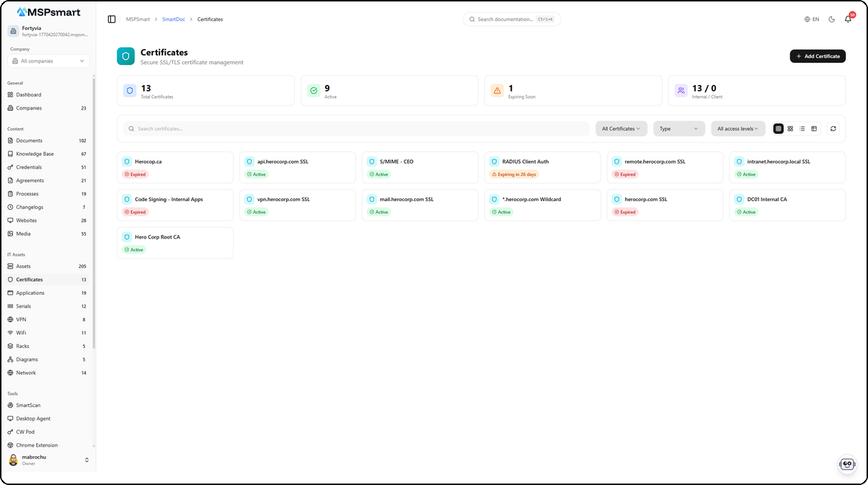Open the WiFi section in the sidebar
The image size is (868, 485).
pos(22,332)
